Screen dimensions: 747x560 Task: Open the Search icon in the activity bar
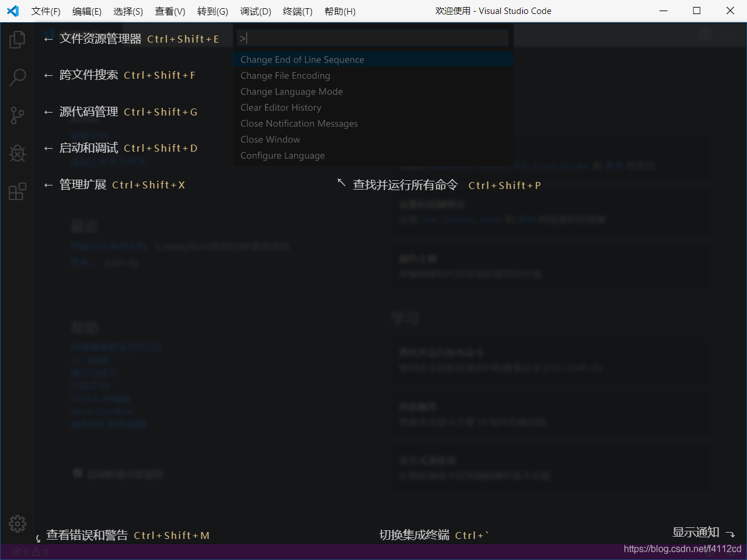point(18,77)
